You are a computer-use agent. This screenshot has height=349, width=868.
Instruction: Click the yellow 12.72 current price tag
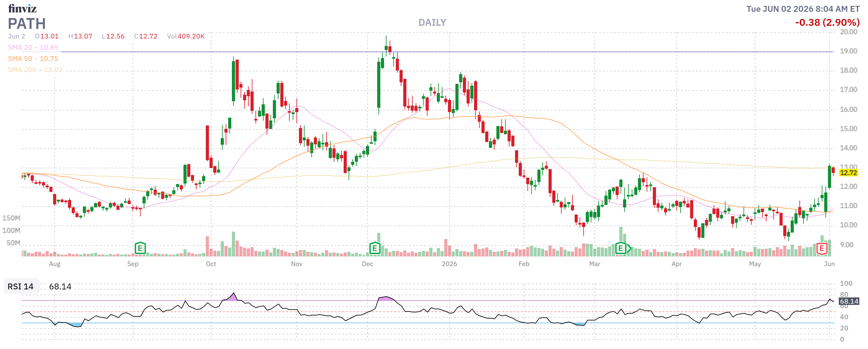[x=848, y=173]
